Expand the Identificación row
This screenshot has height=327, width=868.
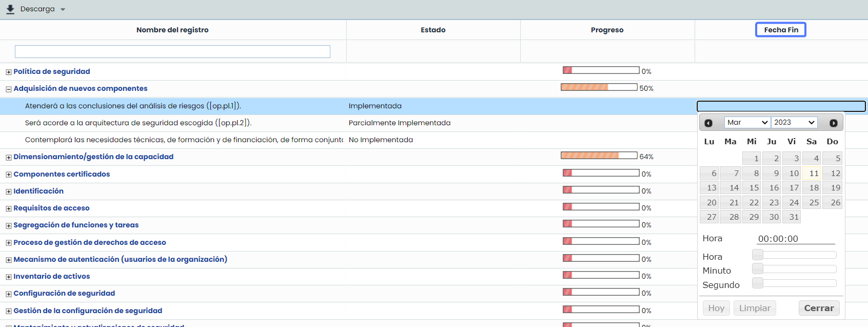tap(8, 191)
